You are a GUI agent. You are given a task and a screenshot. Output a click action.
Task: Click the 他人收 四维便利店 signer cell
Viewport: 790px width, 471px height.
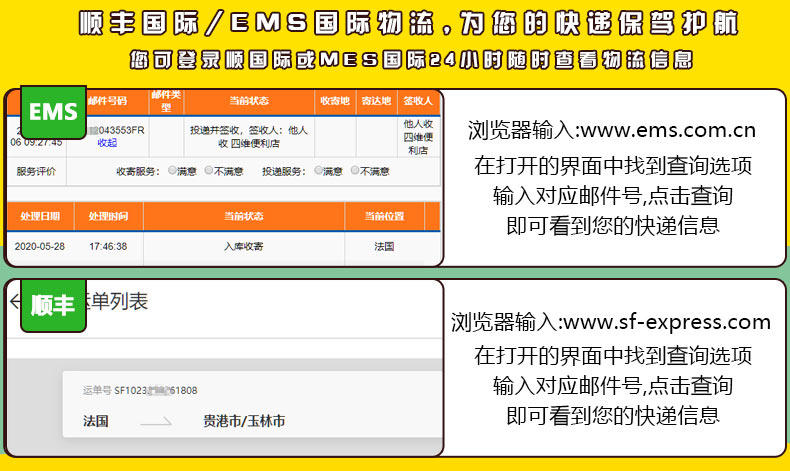pos(418,137)
